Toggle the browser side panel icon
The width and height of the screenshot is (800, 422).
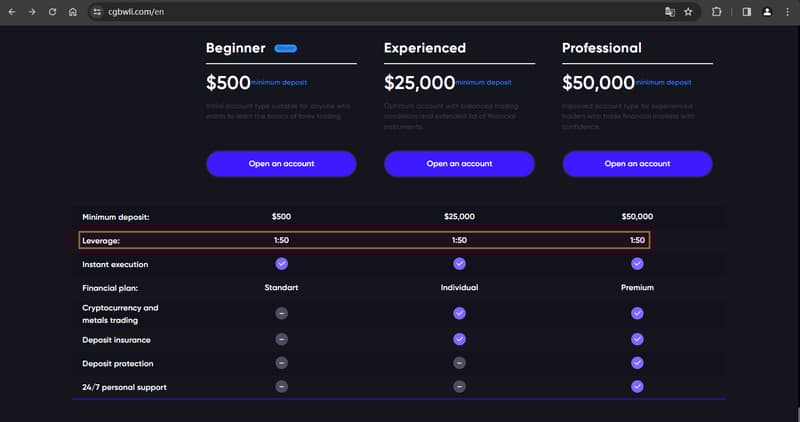point(746,12)
